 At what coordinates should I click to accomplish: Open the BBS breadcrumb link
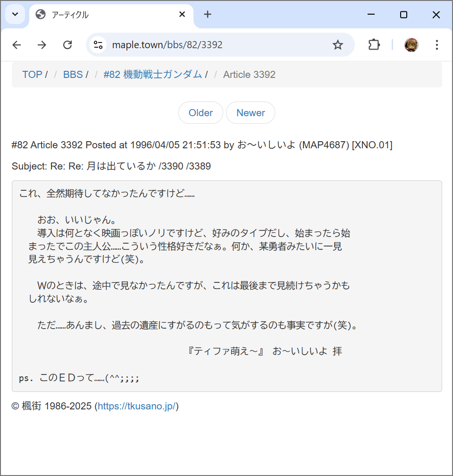point(73,75)
